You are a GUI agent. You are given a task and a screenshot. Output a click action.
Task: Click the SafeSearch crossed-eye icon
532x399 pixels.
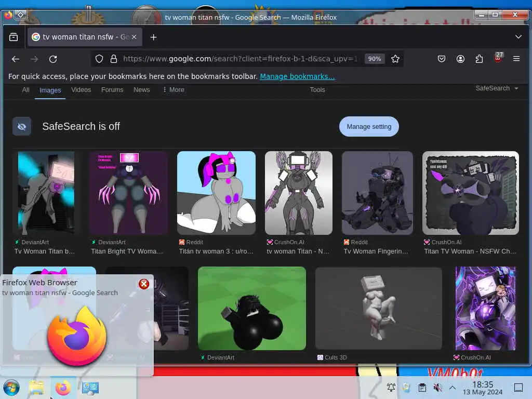click(x=22, y=127)
